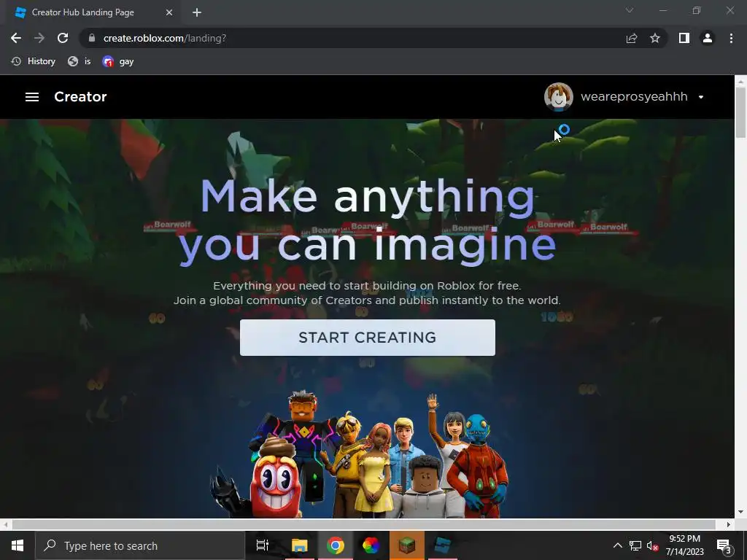747x560 pixels.
Task: Click the muted volume tray icon
Action: pyautogui.click(x=653, y=545)
